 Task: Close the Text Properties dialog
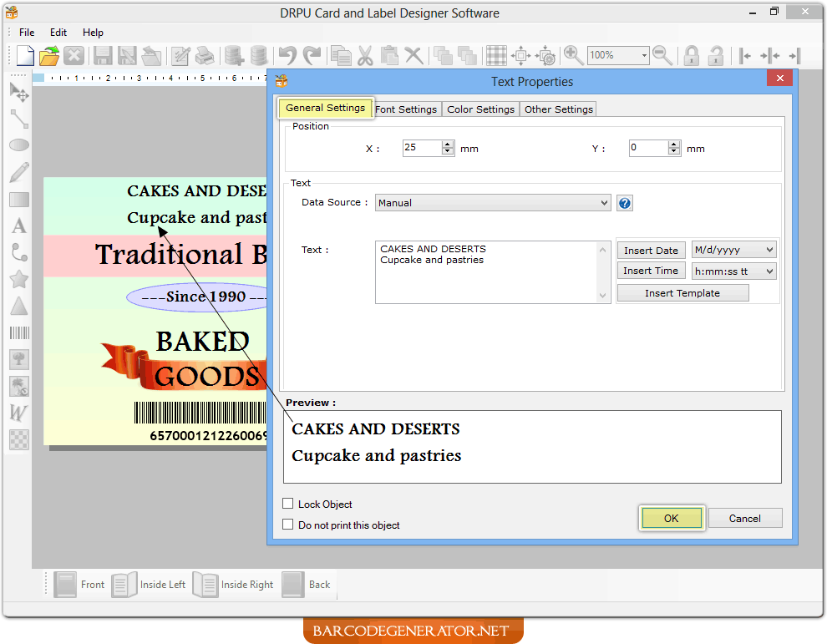tap(779, 78)
